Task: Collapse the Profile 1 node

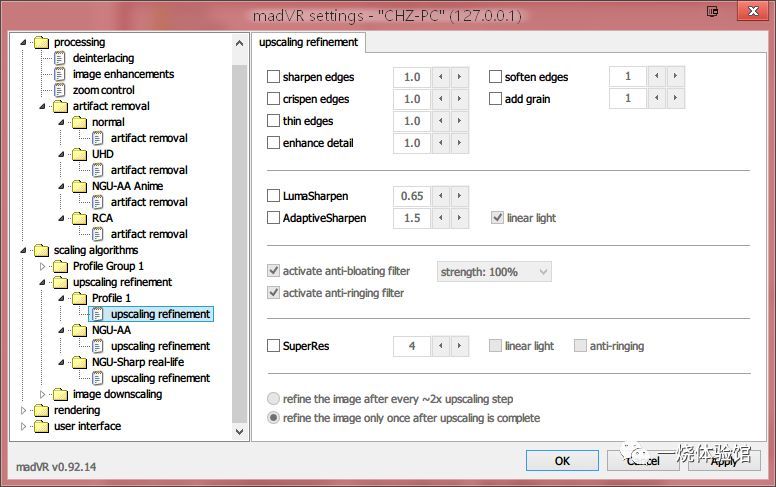Action: click(x=61, y=298)
